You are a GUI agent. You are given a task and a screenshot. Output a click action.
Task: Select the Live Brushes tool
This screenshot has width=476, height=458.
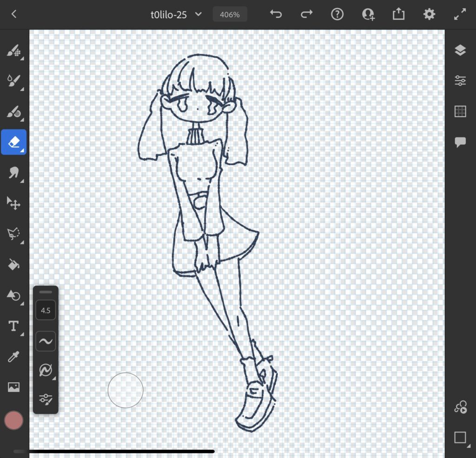[13, 82]
